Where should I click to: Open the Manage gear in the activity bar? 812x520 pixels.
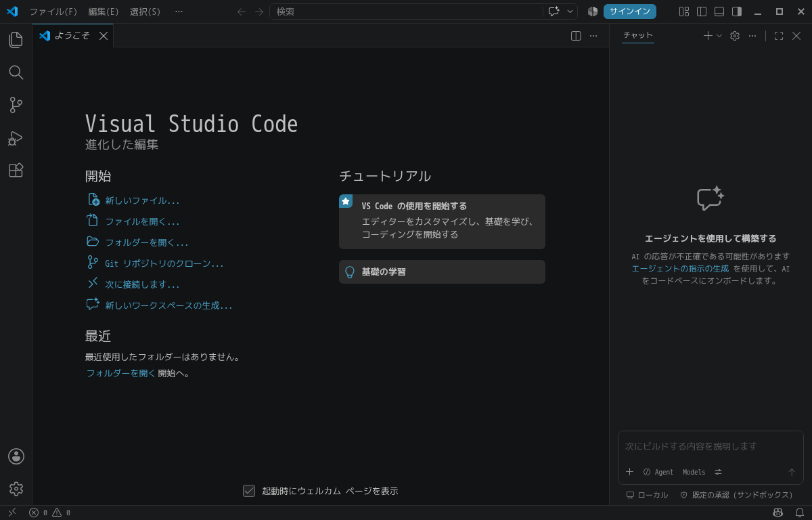tap(16, 489)
